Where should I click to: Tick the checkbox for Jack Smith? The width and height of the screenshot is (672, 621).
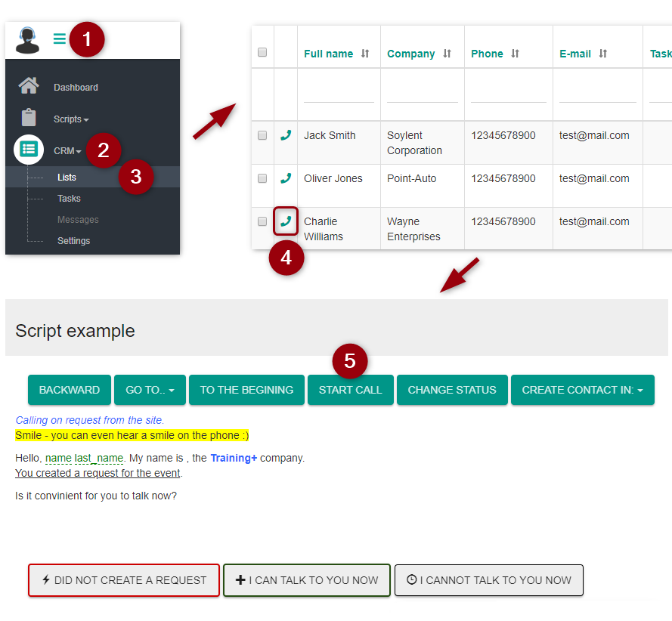point(262,135)
